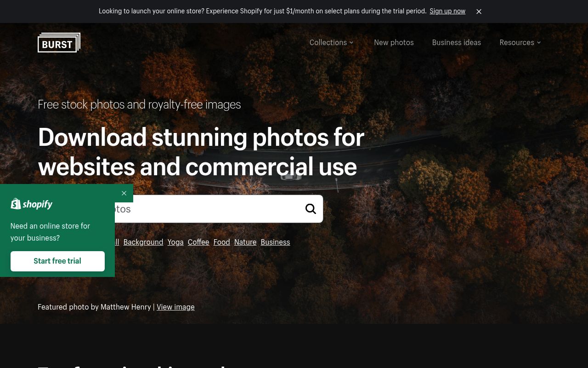This screenshot has width=588, height=368.
Task: Open the Business ideas menu item
Action: pos(456,42)
